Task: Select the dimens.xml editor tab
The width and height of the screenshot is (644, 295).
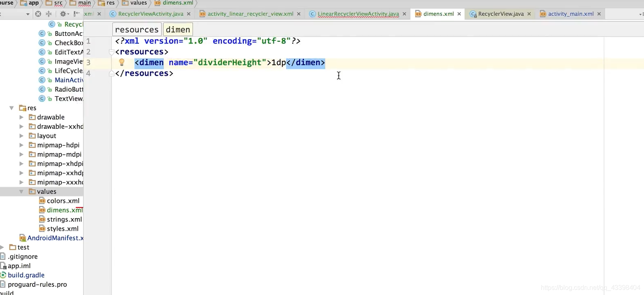Action: 438,14
